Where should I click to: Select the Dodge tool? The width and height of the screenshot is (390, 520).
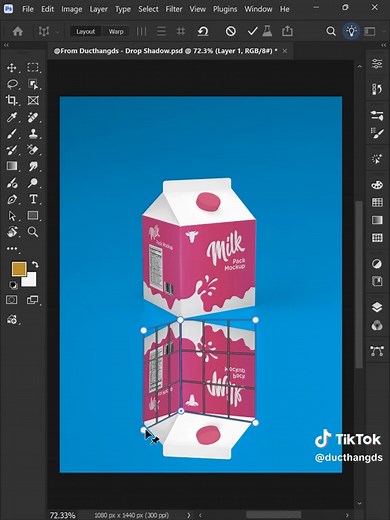pos(33,183)
